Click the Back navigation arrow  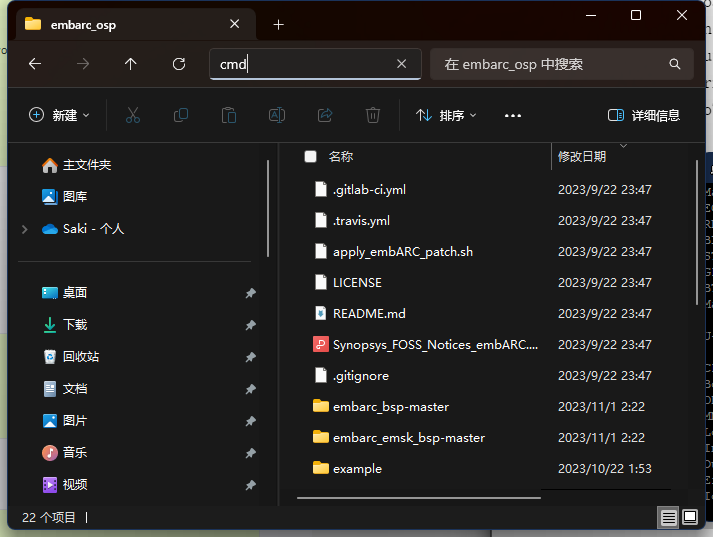35,64
